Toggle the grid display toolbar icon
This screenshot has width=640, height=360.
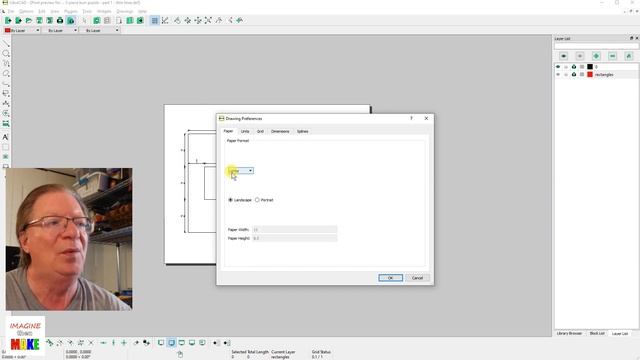154,20
